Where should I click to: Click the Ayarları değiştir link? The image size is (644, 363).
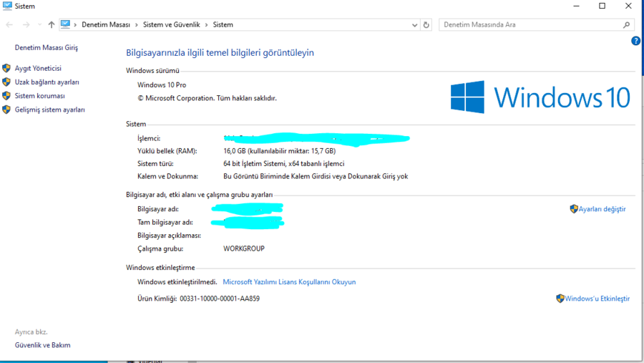[602, 209]
